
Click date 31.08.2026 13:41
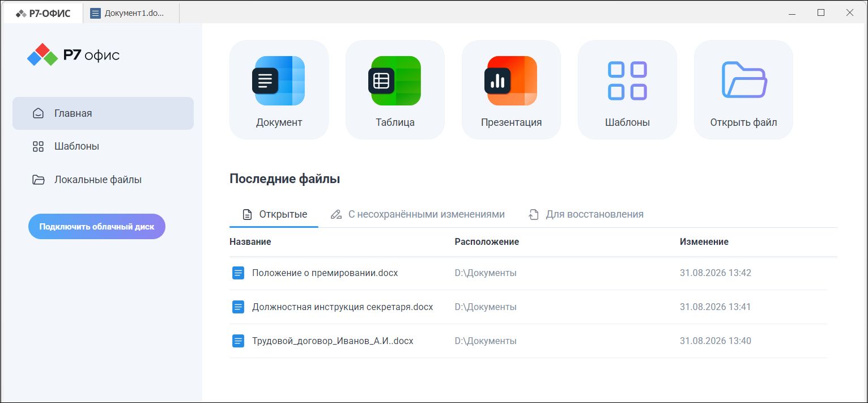pyautogui.click(x=716, y=307)
